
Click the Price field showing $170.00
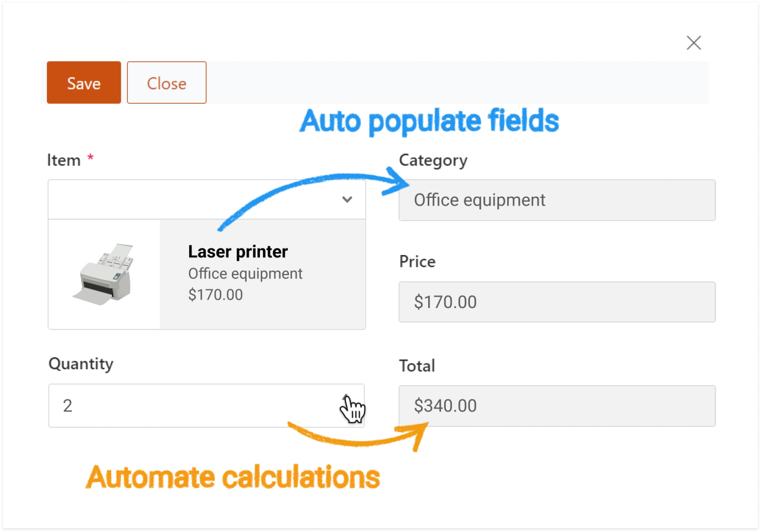tap(556, 302)
